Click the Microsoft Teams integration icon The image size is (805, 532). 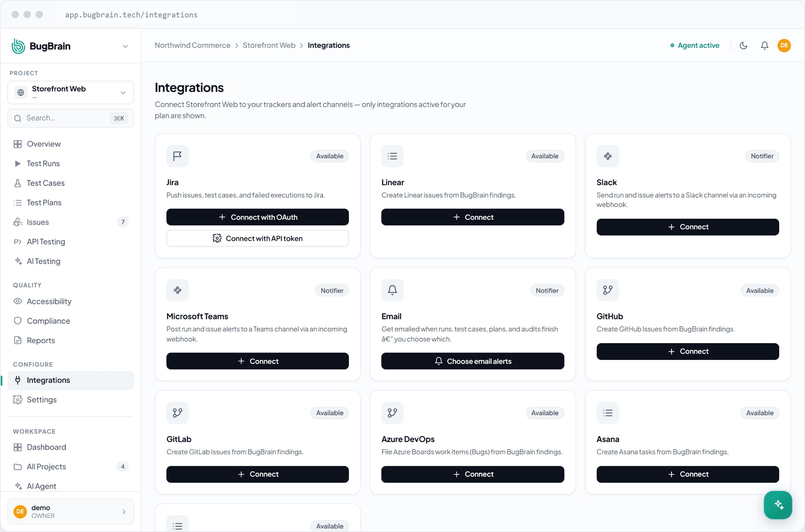[x=177, y=290]
